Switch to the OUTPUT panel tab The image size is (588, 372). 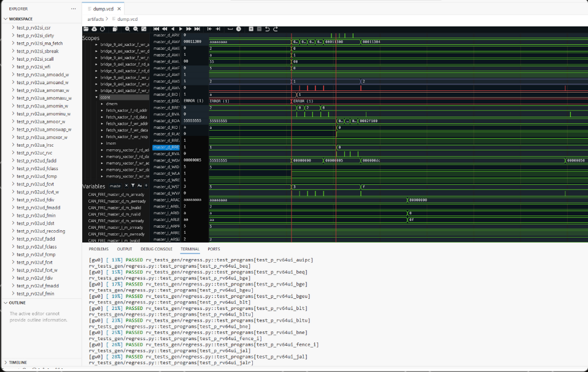click(x=125, y=249)
